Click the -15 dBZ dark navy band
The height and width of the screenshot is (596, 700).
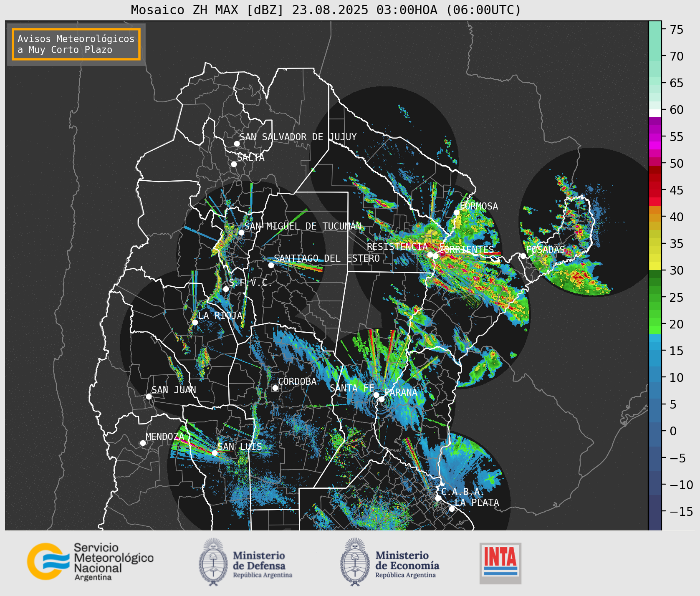click(x=655, y=512)
